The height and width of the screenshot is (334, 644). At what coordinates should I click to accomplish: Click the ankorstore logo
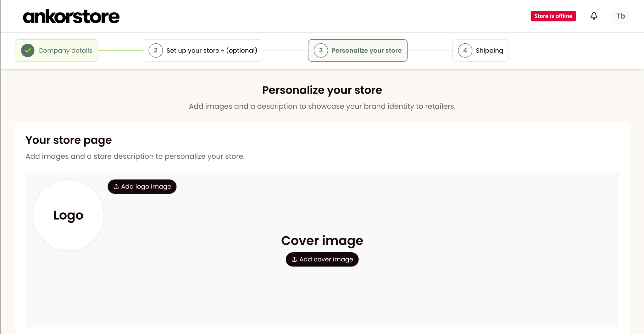coord(71,16)
